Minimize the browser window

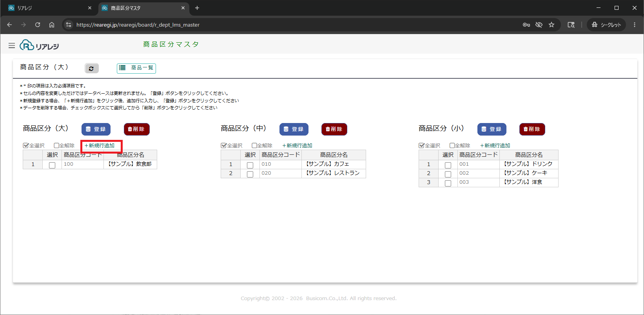pos(599,8)
